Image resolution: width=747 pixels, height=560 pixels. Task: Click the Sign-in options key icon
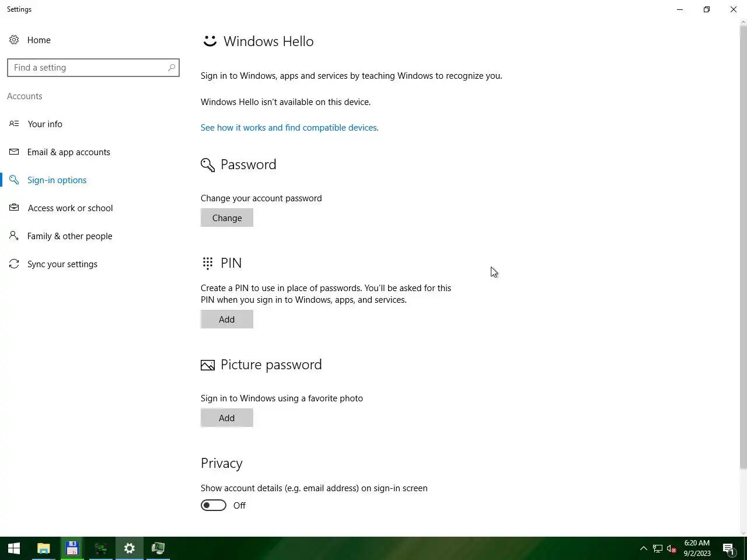[14, 180]
